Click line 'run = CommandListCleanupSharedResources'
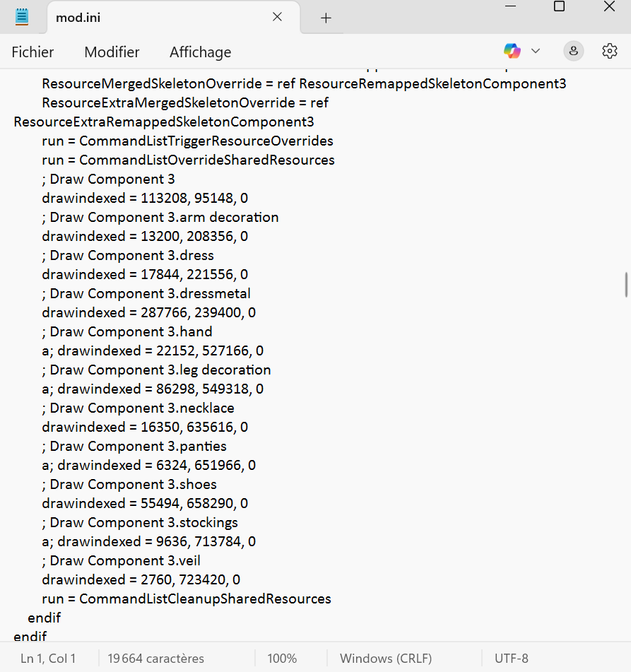The image size is (631, 672). (x=187, y=599)
